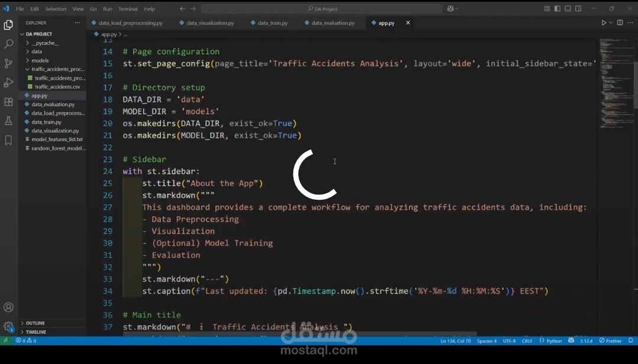Open the Manage gear icon
This screenshot has width=638, height=364.
click(x=8, y=327)
